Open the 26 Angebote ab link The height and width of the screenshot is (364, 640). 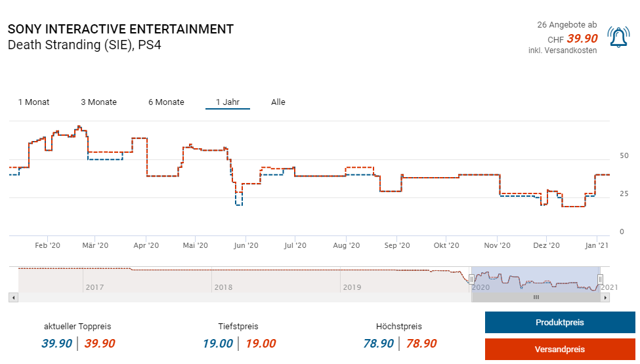(x=566, y=25)
